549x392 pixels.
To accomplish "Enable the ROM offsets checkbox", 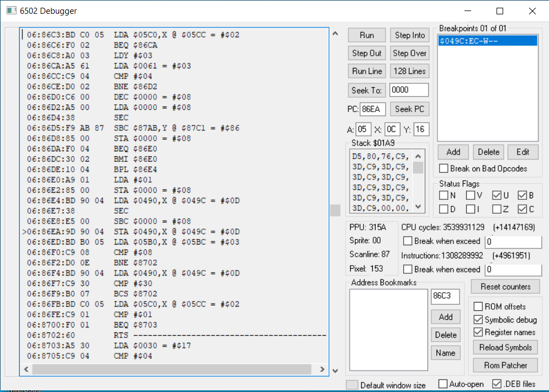I will point(478,306).
